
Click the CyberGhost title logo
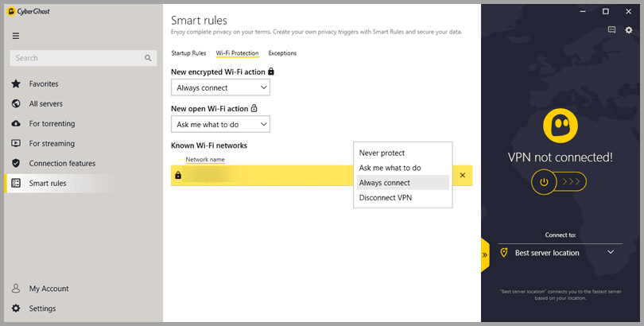click(29, 11)
